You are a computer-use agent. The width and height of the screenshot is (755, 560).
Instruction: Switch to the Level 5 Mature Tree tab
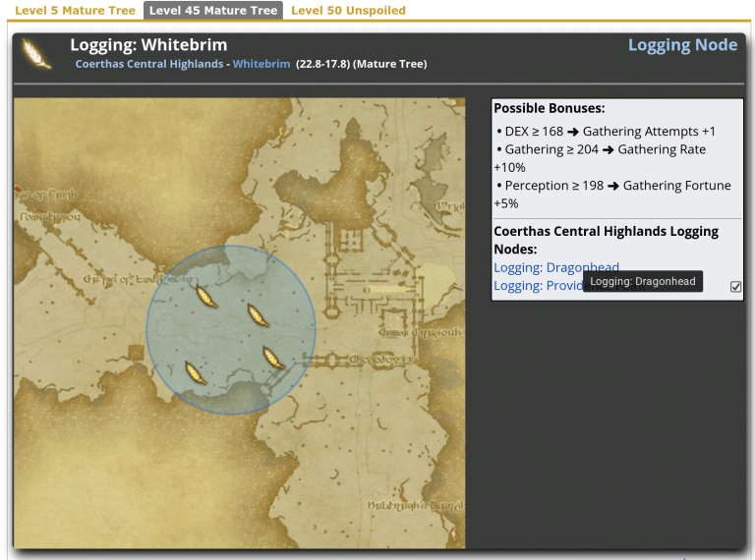pyautogui.click(x=75, y=10)
